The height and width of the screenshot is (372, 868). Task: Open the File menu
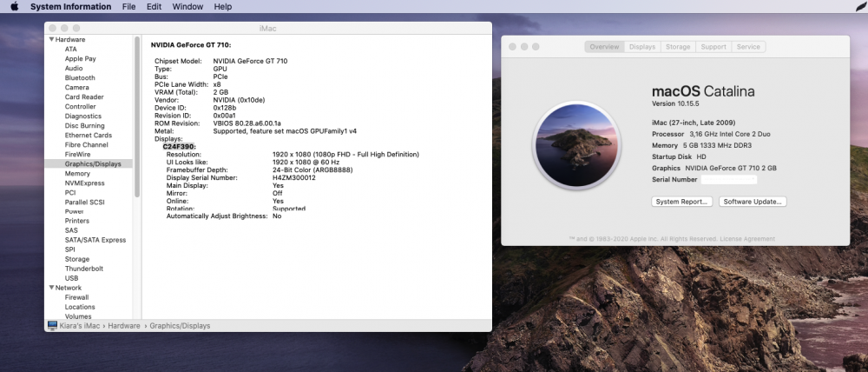pos(128,7)
